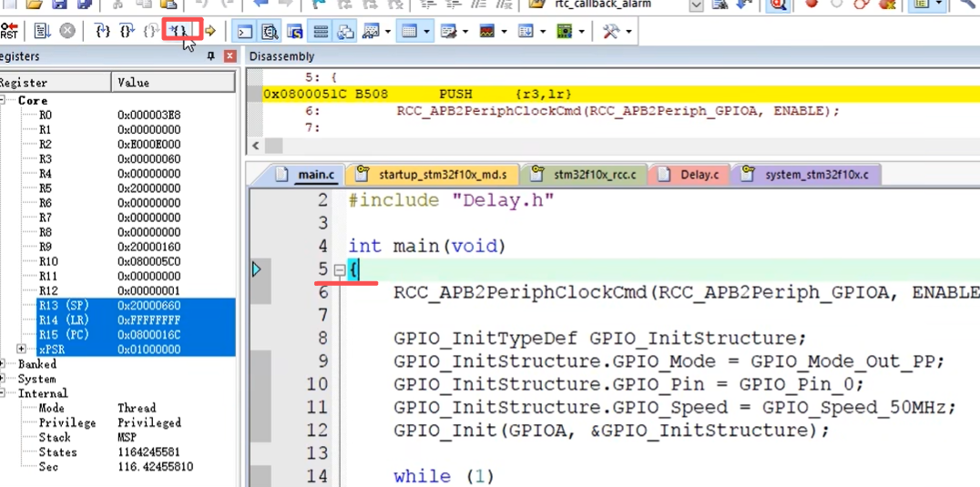980x487 pixels.
Task: Click the Step Out icon
Action: click(x=150, y=31)
